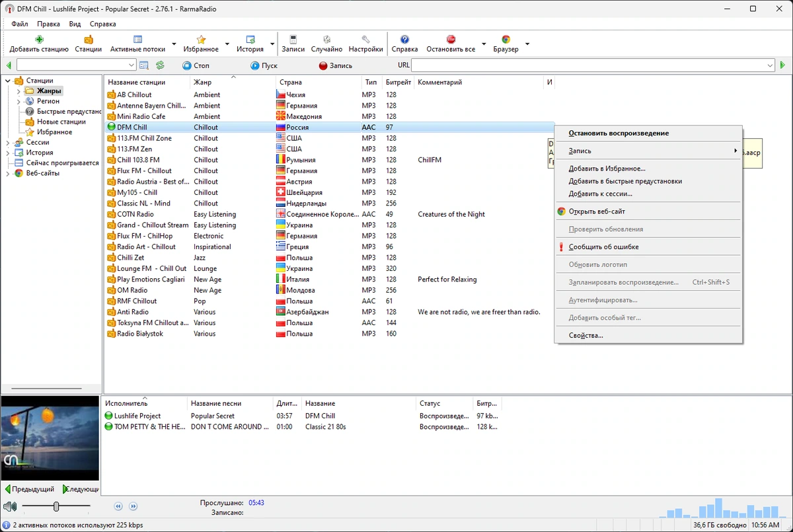Stop playback with the Стоп button
The width and height of the screenshot is (793, 532).
(196, 65)
